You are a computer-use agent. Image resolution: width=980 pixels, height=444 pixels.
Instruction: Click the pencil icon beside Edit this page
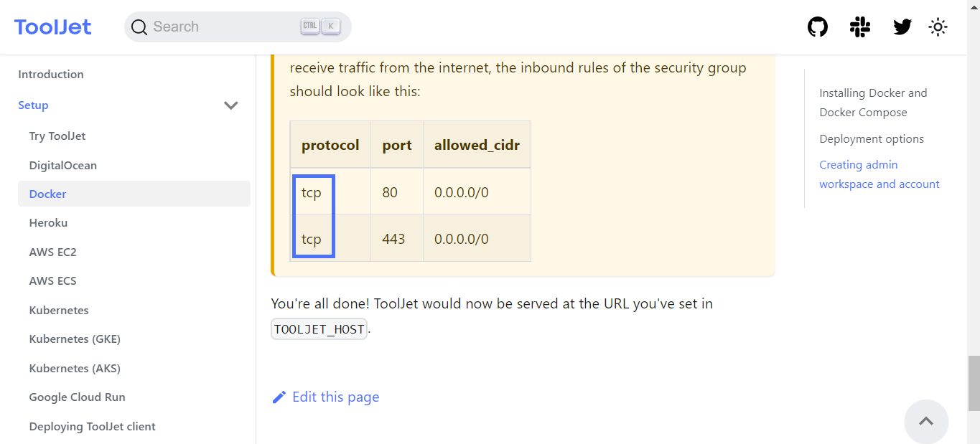click(279, 397)
